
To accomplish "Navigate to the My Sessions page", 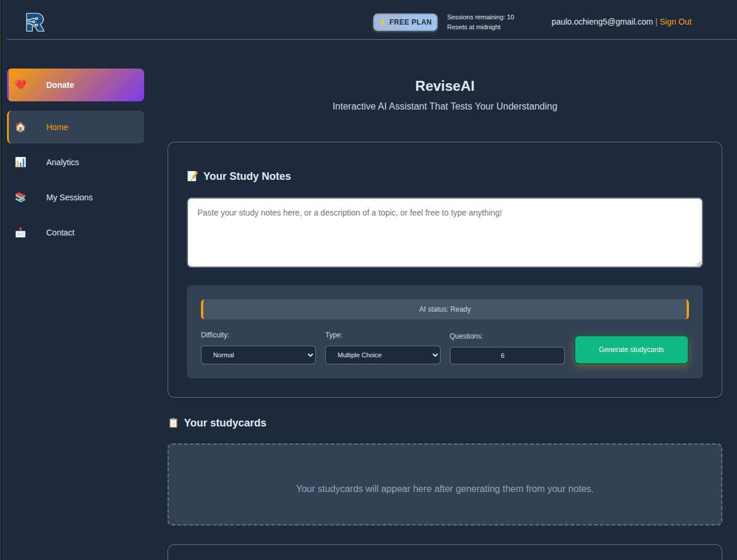I will tap(69, 197).
